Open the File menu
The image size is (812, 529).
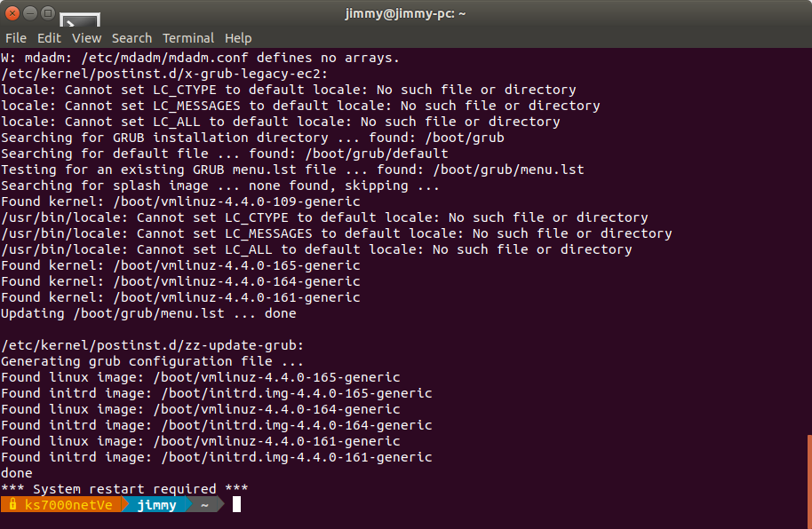15,38
